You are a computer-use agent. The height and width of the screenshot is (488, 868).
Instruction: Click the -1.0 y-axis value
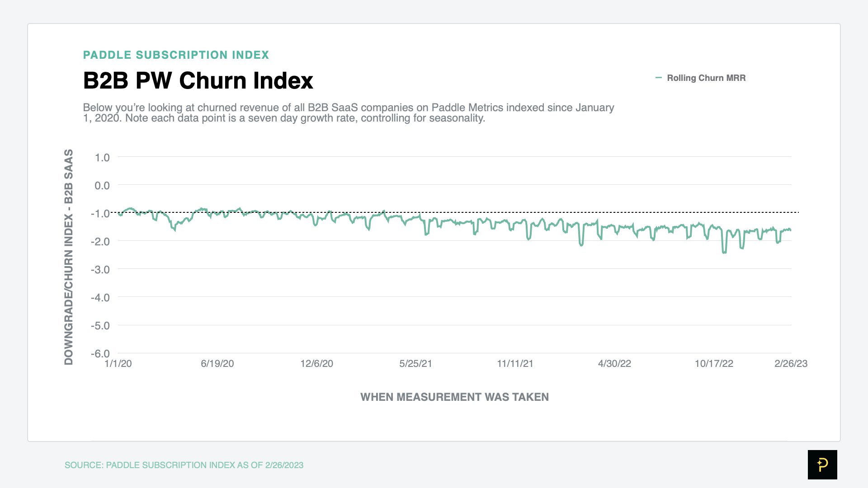click(100, 214)
